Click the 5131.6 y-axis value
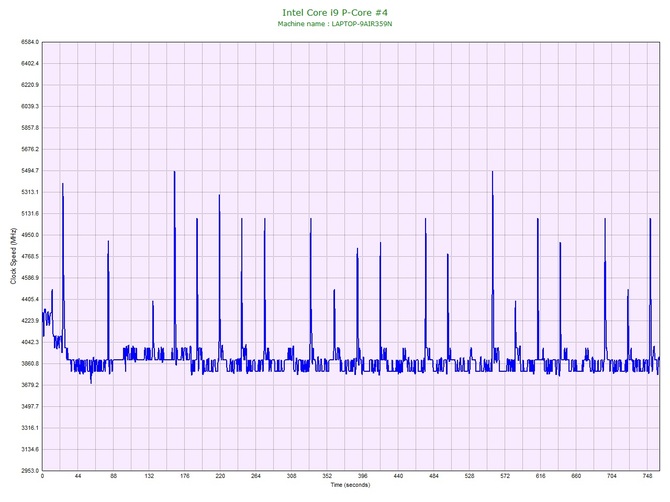The height and width of the screenshot is (502, 670). click(30, 214)
